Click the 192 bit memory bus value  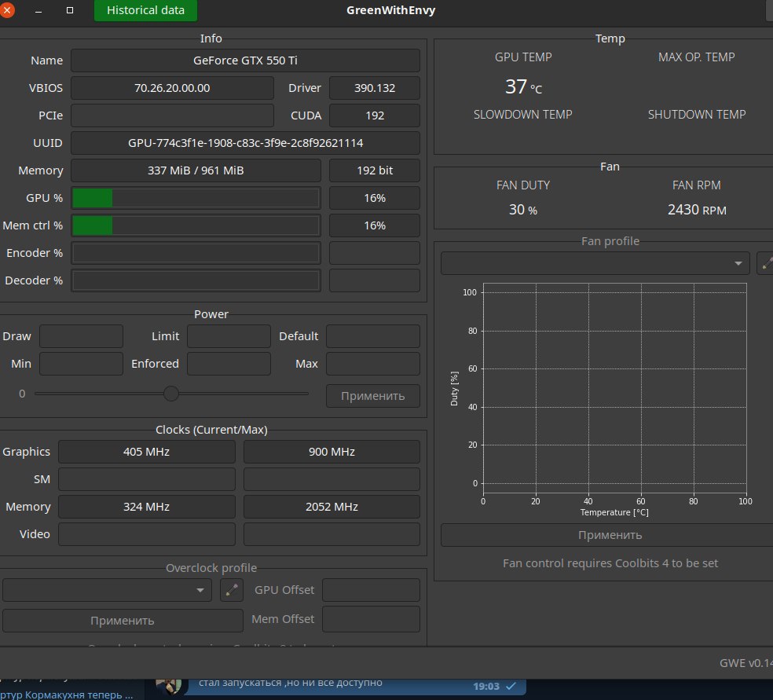click(x=375, y=170)
